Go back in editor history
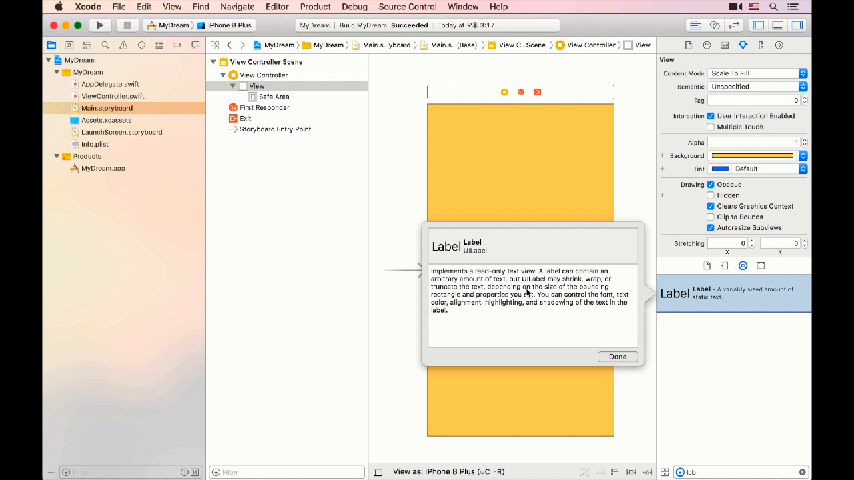This screenshot has width=854, height=480. (x=229, y=45)
